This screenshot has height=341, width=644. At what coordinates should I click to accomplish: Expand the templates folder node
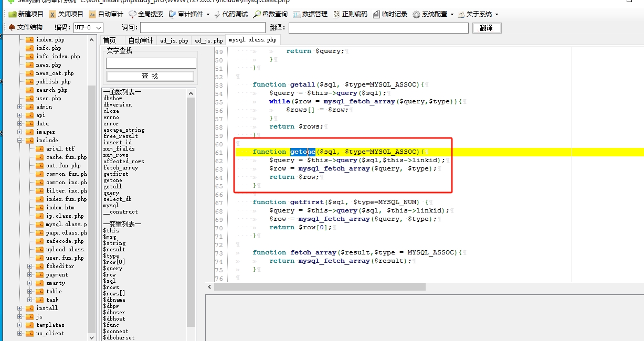tap(20, 325)
